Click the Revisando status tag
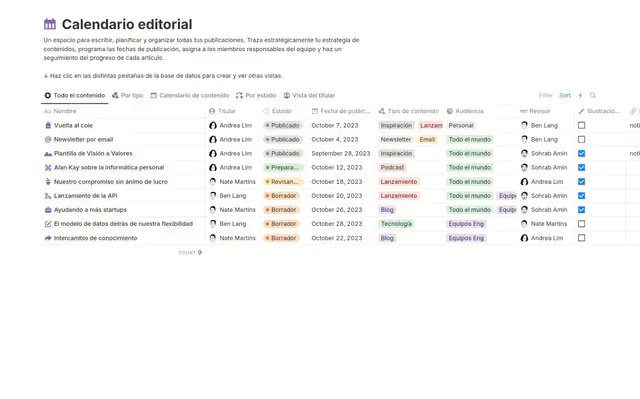 pos(283,182)
